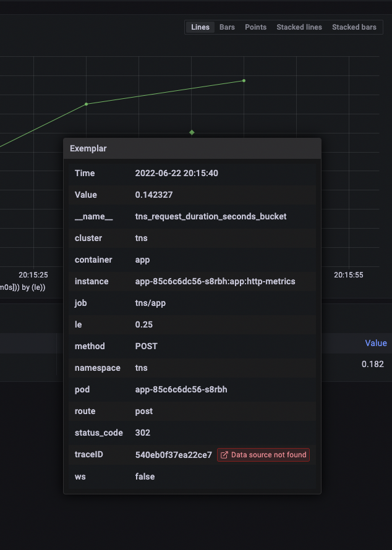
Task: Select the Lines graph style
Action: click(200, 27)
